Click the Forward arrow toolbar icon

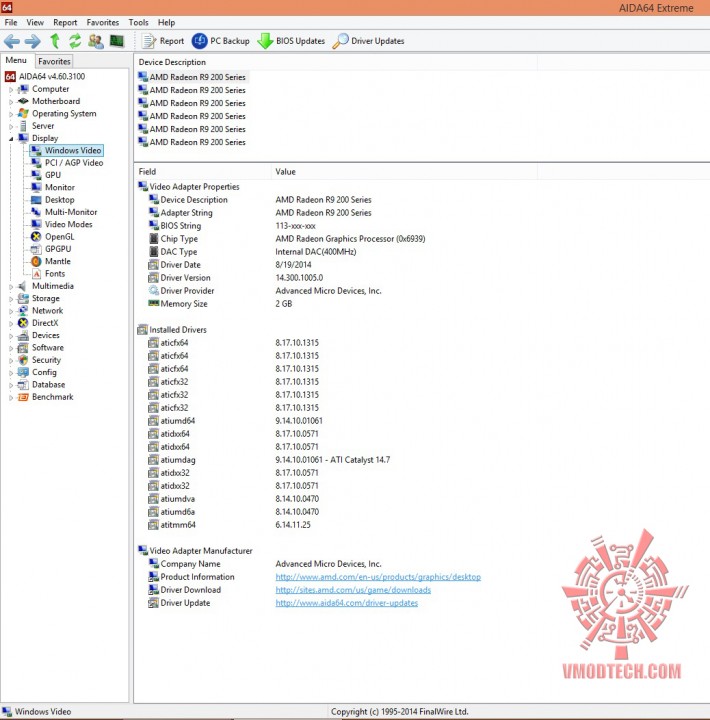[x=33, y=41]
